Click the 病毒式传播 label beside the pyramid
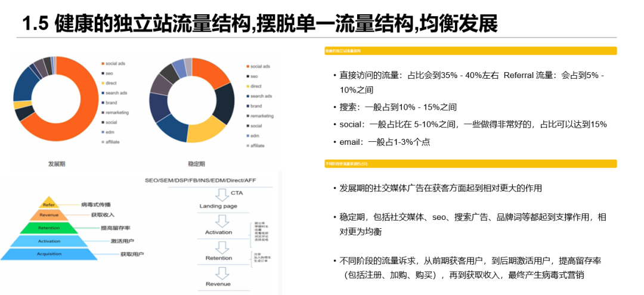 pyautogui.click(x=96, y=204)
